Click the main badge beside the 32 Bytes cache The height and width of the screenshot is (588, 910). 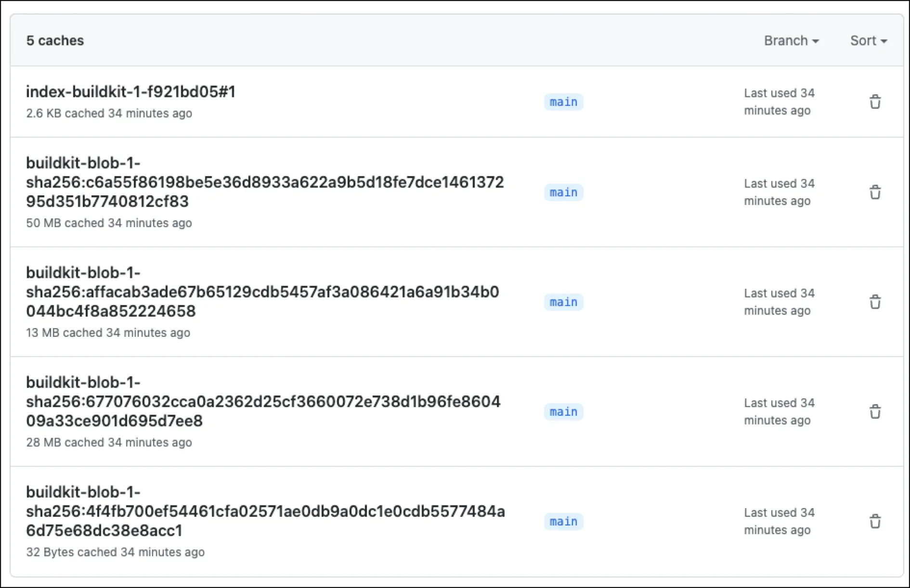pos(563,521)
